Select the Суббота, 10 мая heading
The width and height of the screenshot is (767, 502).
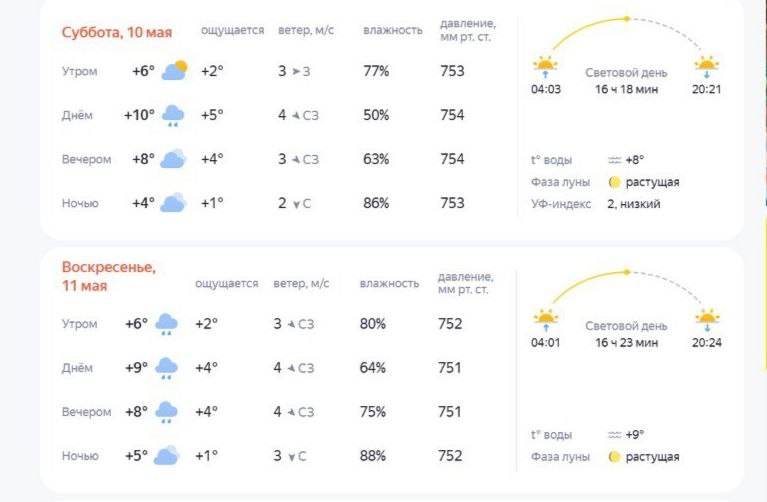117,32
